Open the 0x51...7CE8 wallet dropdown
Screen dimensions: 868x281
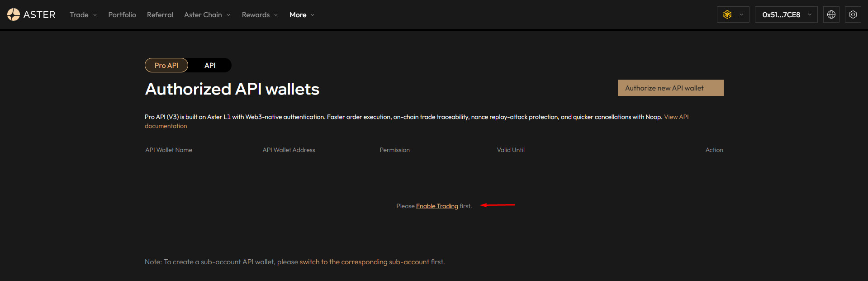(x=786, y=14)
